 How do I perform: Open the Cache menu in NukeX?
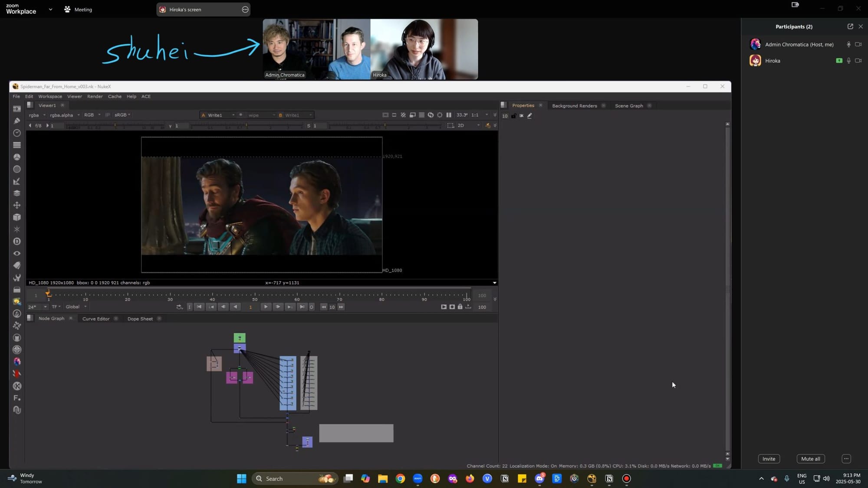[x=115, y=96]
